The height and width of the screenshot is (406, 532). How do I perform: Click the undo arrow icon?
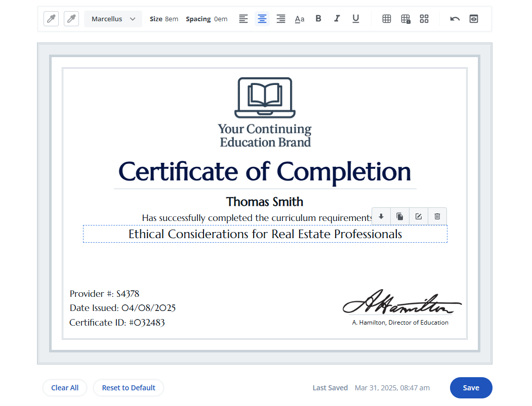click(x=455, y=19)
